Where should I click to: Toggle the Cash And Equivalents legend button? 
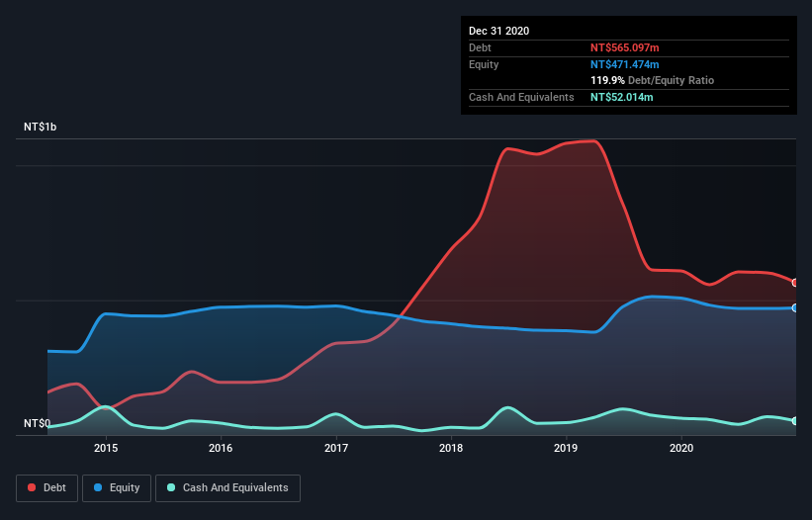coord(227,488)
